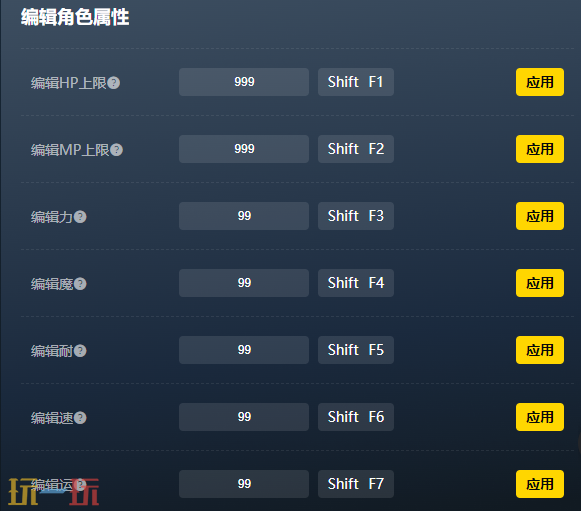Change the Shift F5 hotkey binding
This screenshot has width=581, height=511.
(x=356, y=350)
